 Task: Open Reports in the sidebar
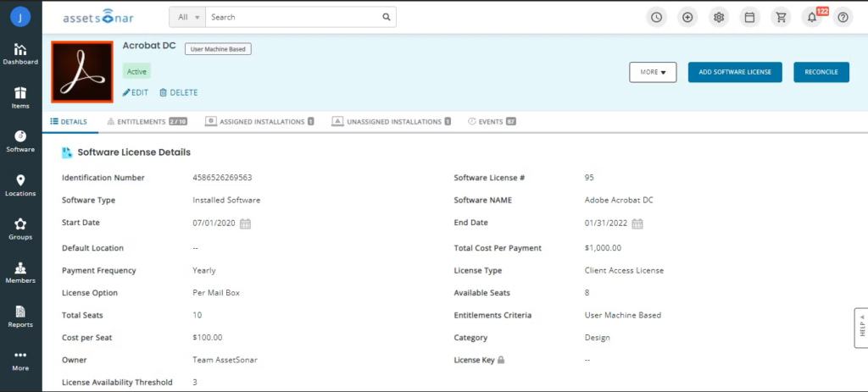coord(20,317)
